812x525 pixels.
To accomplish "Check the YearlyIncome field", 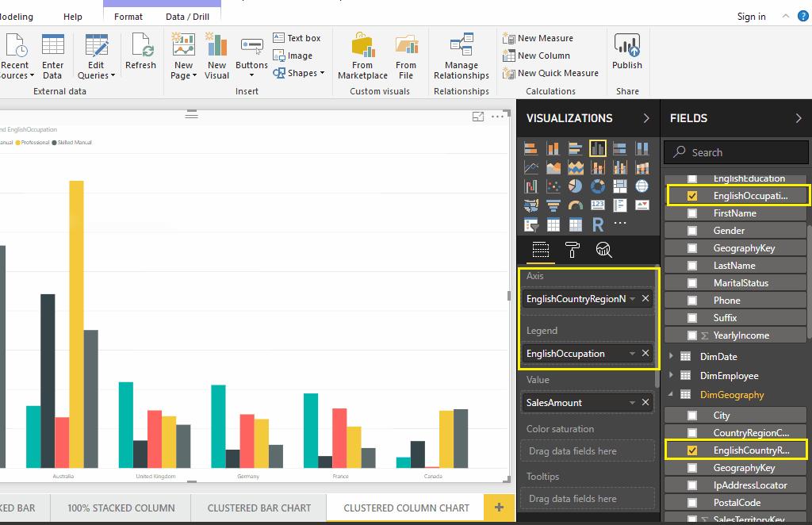I will (x=691, y=335).
